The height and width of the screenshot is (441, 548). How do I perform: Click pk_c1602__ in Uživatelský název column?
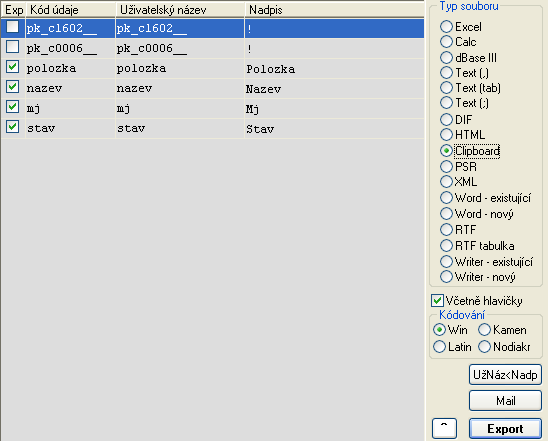tap(180, 28)
